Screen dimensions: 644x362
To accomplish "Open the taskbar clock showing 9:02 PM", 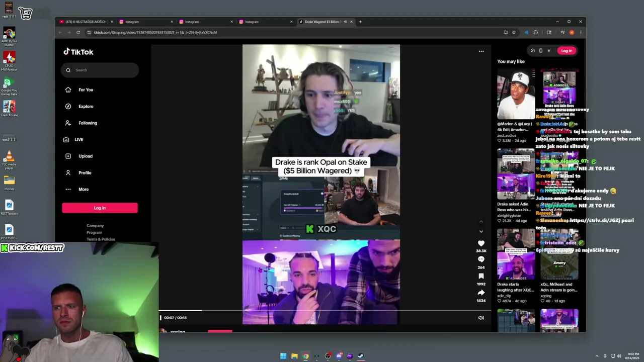I will (x=633, y=356).
